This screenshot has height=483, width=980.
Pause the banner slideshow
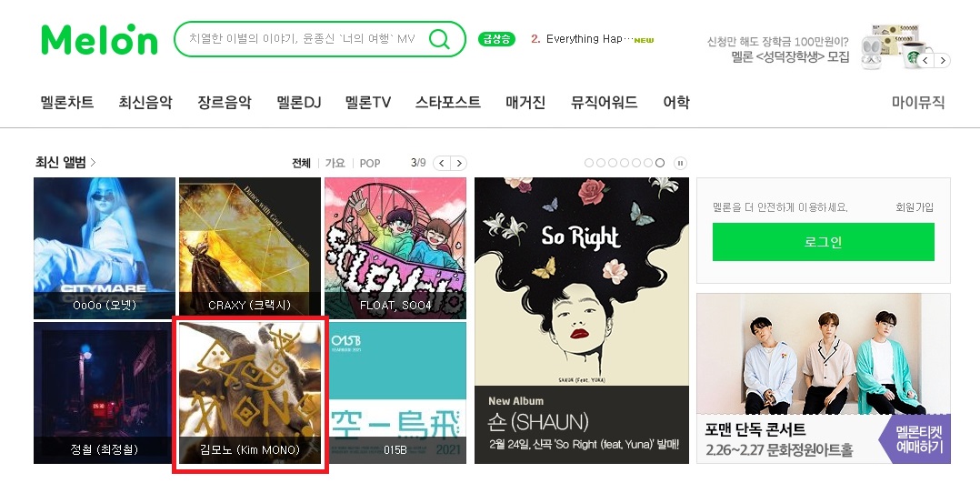tap(680, 164)
